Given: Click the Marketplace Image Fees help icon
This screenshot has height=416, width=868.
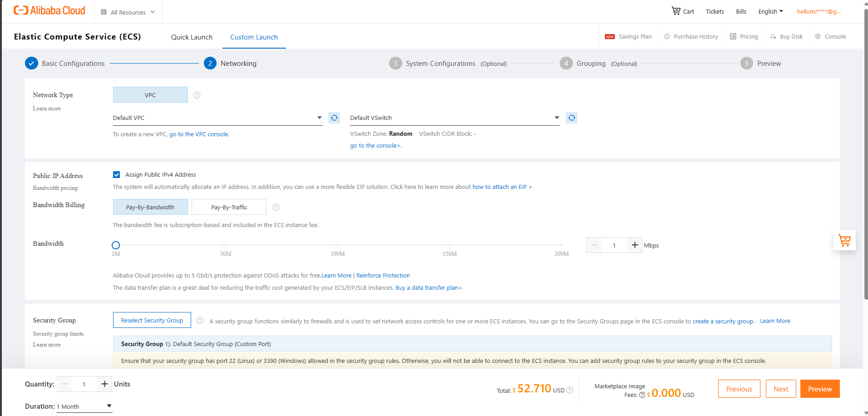Looking at the screenshot, I should 642,395.
